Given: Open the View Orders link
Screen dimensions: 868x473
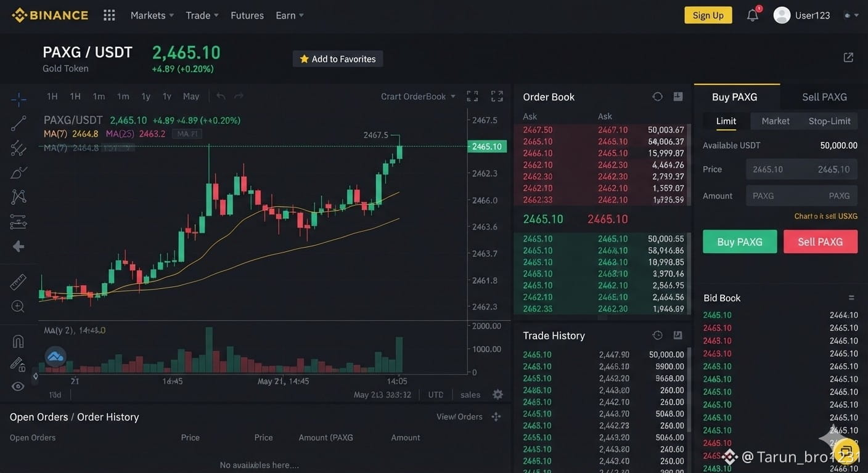Looking at the screenshot, I should pyautogui.click(x=459, y=417).
